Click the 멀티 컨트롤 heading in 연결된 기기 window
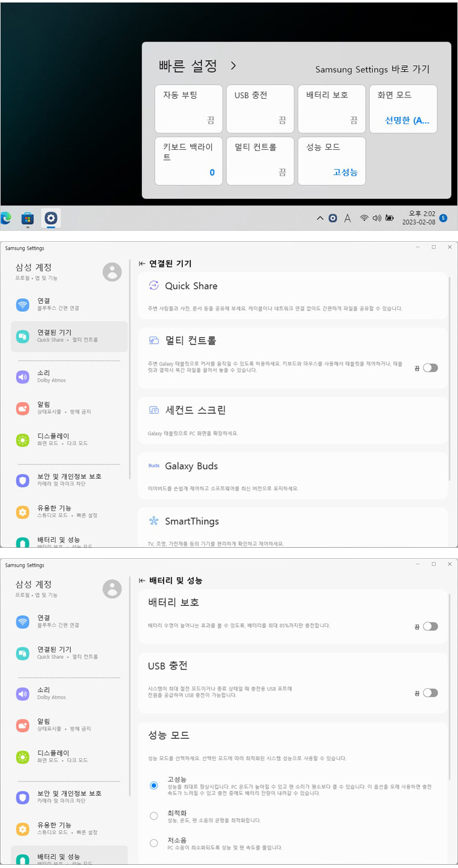The image size is (458, 868). 190,341
